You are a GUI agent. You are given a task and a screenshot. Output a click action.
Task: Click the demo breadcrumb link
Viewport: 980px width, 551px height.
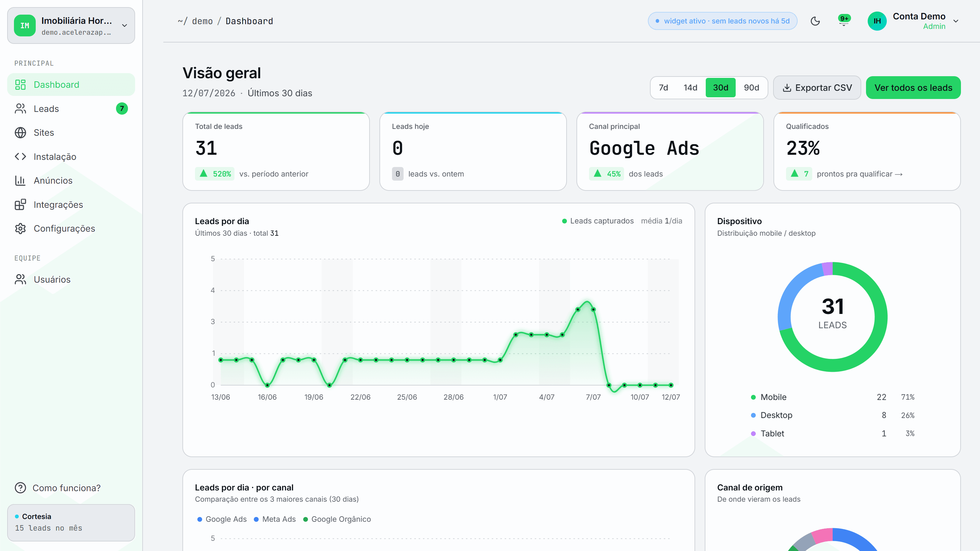tap(202, 21)
